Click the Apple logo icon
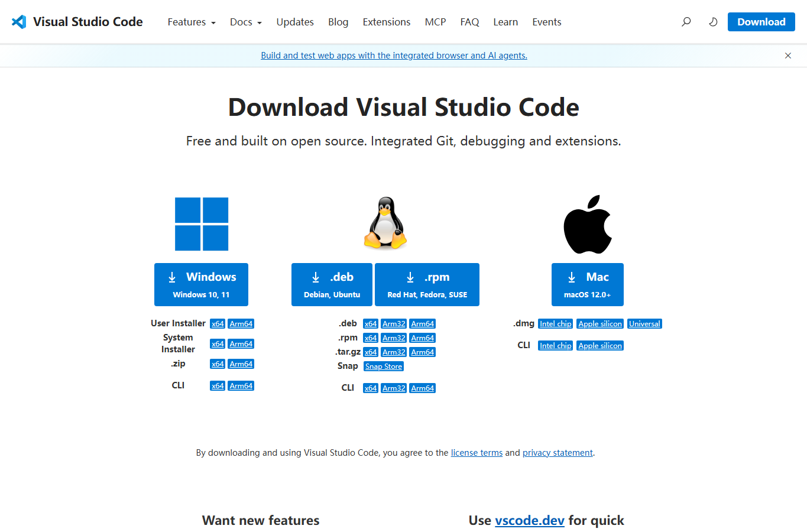This screenshot has width=807, height=532. 588,224
